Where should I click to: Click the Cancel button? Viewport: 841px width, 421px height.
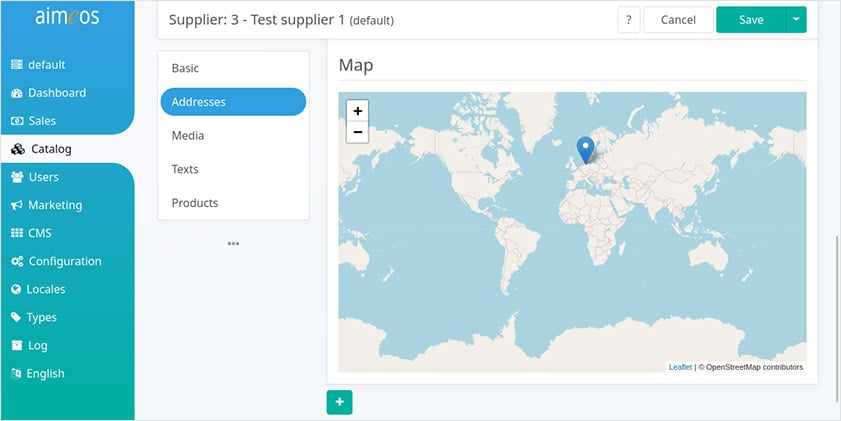click(x=678, y=20)
